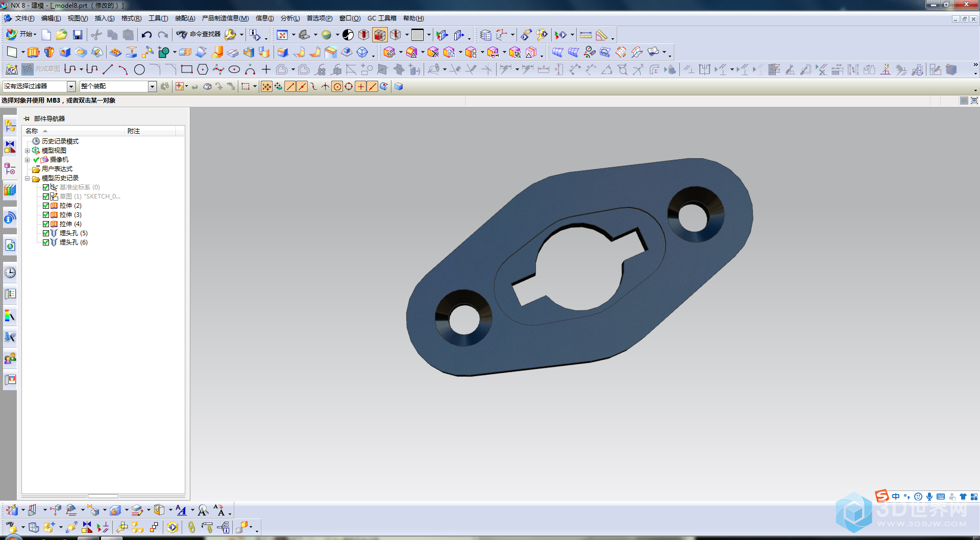Select the Circle sketch tool
The height and width of the screenshot is (540, 980).
pyautogui.click(x=139, y=69)
